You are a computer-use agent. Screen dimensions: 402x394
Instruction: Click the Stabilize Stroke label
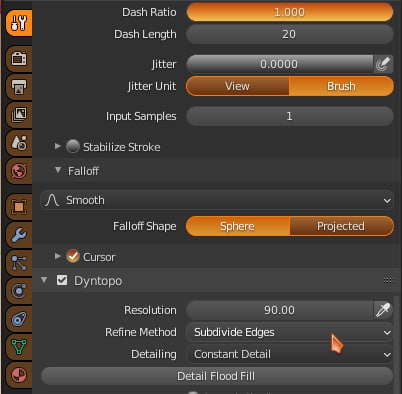(122, 147)
